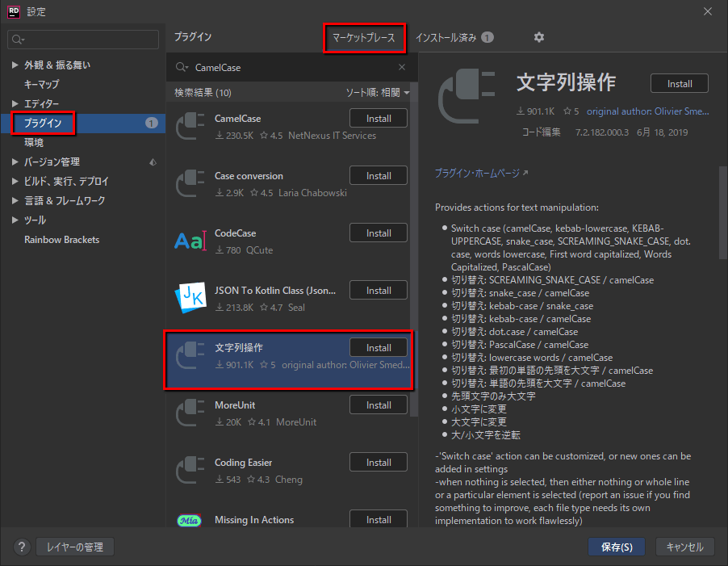Click the plugin results list scrollbar

(x=414, y=251)
